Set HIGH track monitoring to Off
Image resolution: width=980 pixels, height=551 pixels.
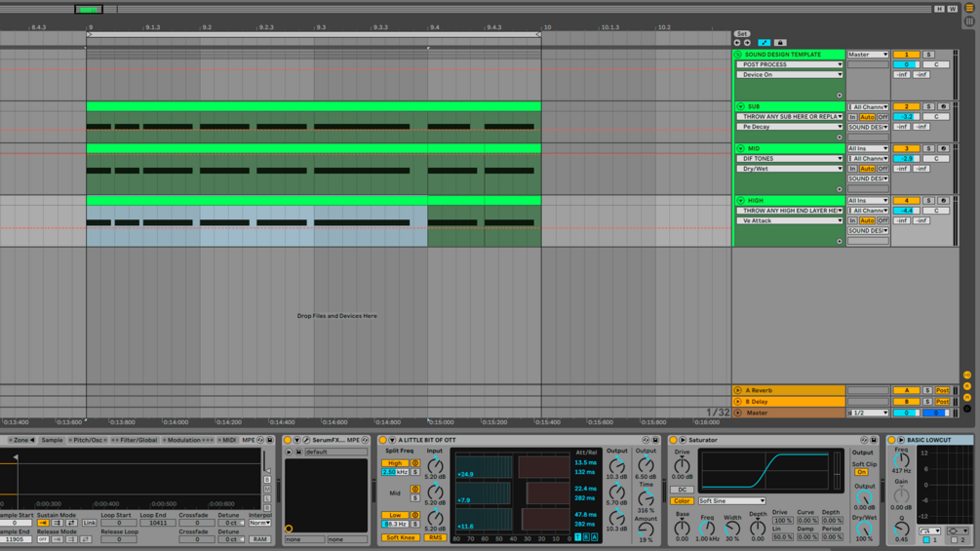click(882, 220)
